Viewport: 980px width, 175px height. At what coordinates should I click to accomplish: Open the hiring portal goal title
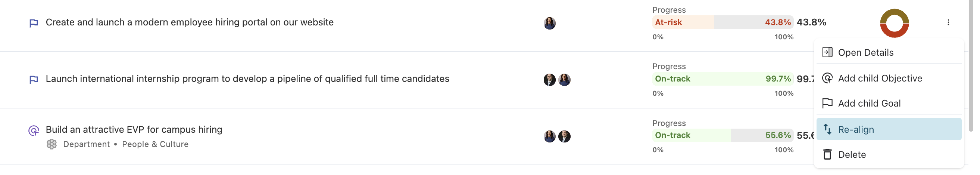click(x=190, y=22)
